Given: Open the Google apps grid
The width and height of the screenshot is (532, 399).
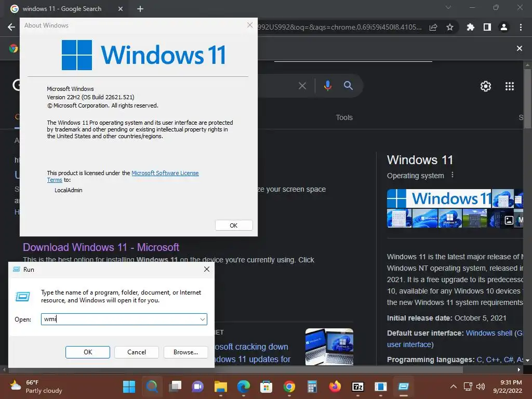Looking at the screenshot, I should [510, 86].
